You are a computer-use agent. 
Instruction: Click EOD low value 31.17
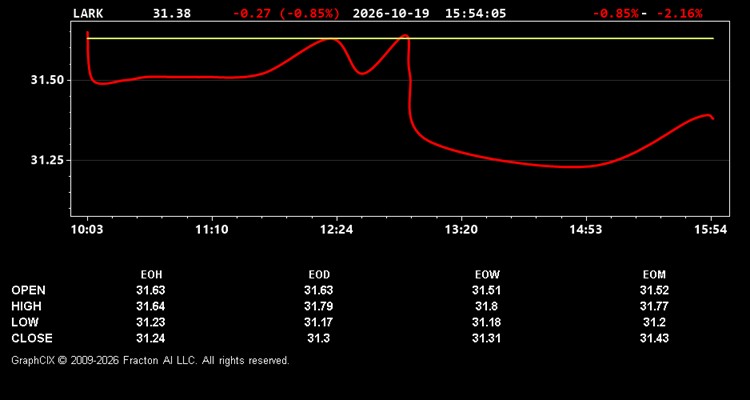(x=319, y=322)
